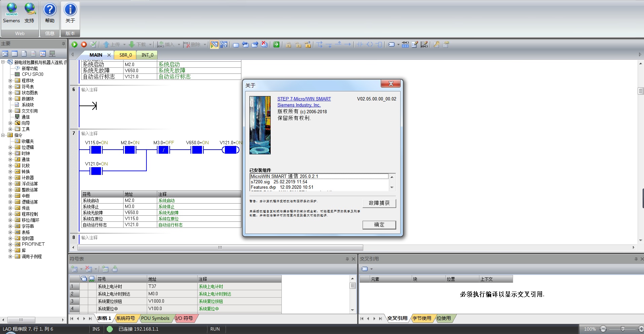Select the 系统符号 tab in symbol table
The image size is (644, 334).
[x=125, y=318]
